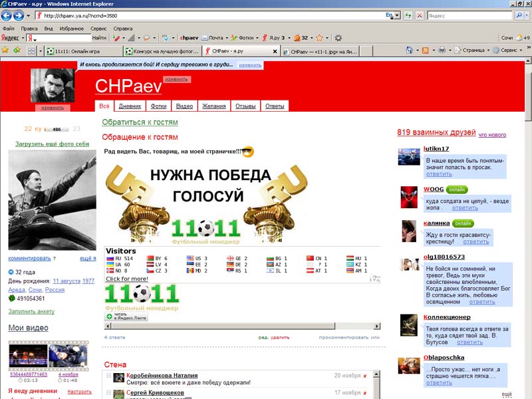This screenshot has width=532, height=399.
Task: Click the читать в Яндекс.Ленте button
Action: (x=126, y=317)
